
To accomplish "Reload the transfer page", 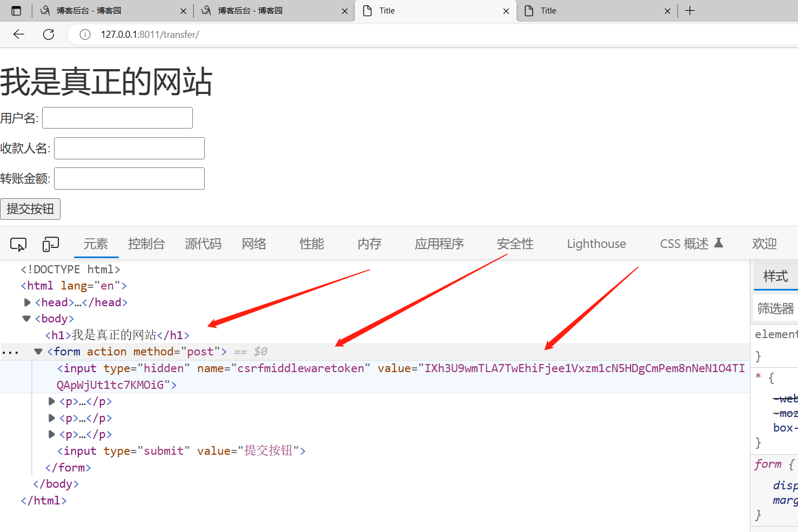I will (49, 35).
